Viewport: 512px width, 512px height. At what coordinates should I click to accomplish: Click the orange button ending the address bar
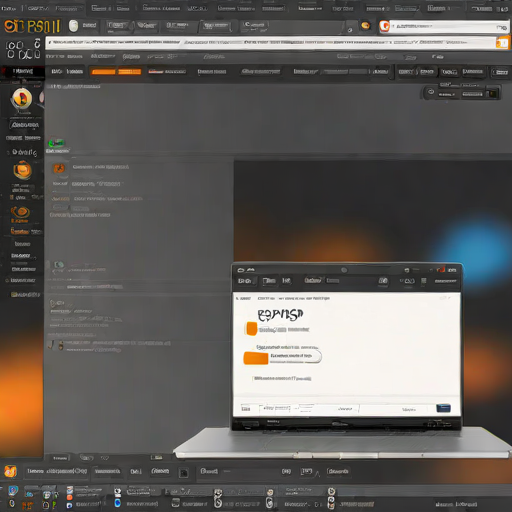[x=503, y=43]
